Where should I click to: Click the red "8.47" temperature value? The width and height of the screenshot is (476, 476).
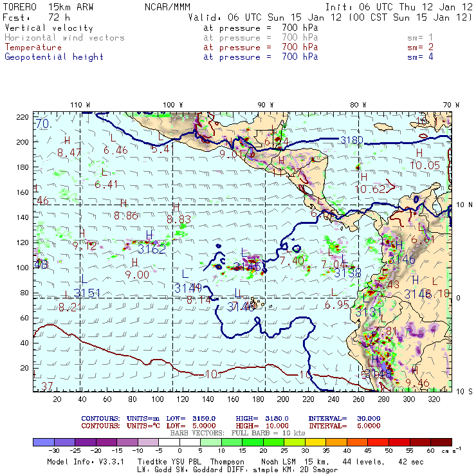[69, 152]
